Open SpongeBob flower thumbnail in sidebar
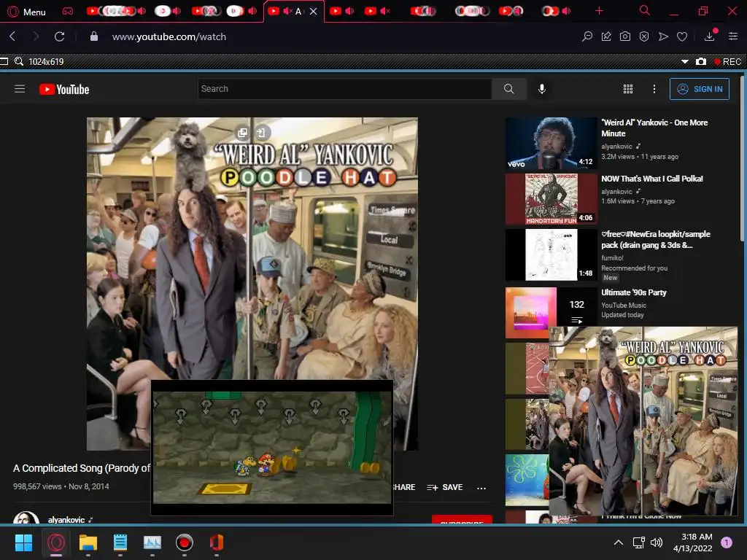Screen dimensions: 747x560 (527, 480)
